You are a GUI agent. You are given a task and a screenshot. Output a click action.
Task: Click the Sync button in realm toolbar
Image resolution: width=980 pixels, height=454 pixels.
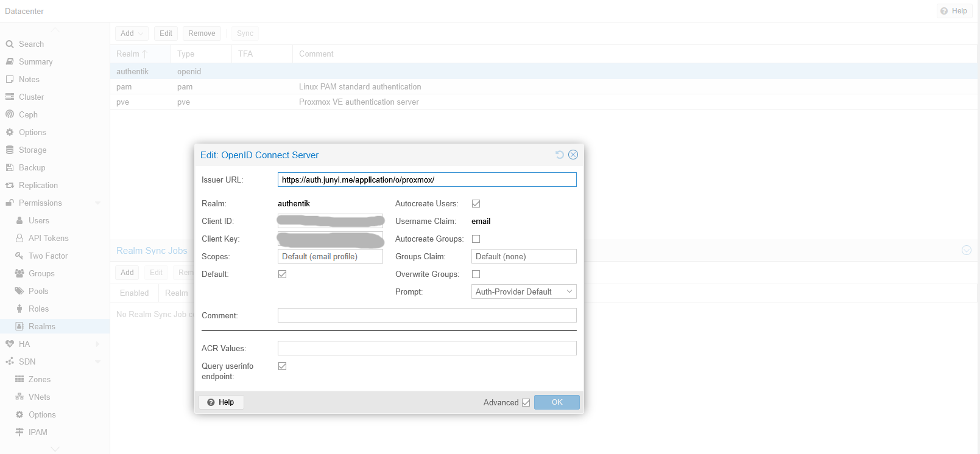[x=245, y=33]
